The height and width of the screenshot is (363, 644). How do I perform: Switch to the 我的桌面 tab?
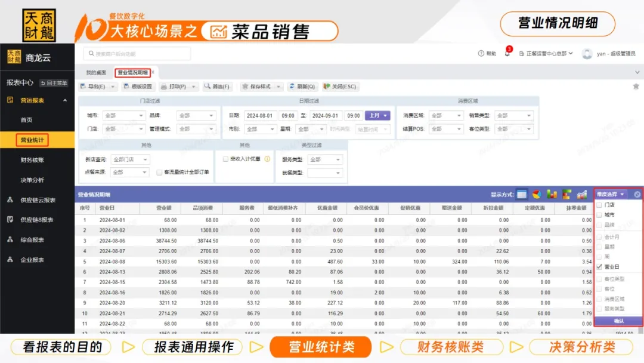pyautogui.click(x=96, y=72)
